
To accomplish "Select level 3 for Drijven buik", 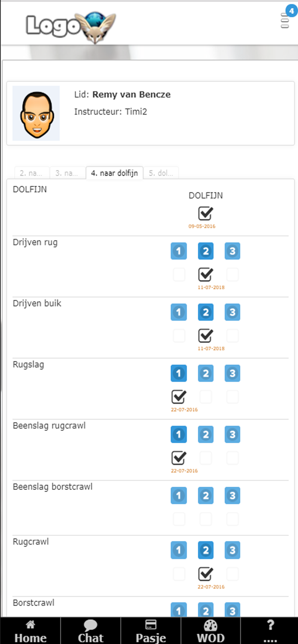I will tap(232, 312).
